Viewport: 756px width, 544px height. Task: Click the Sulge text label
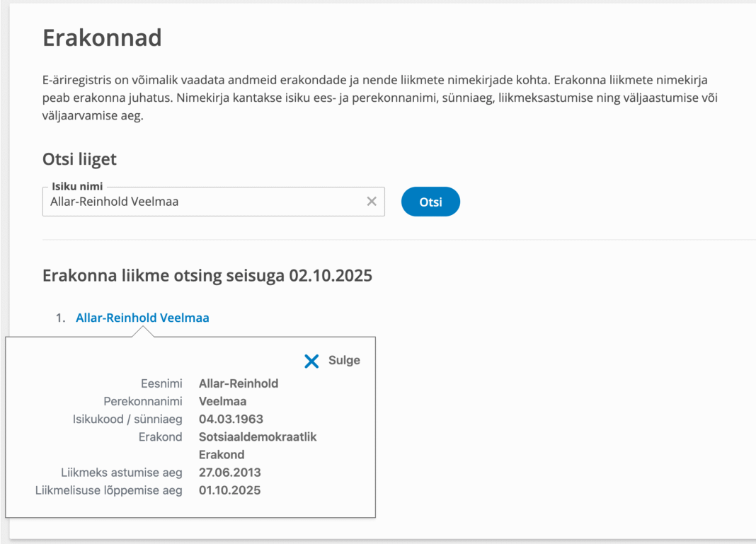tap(344, 361)
